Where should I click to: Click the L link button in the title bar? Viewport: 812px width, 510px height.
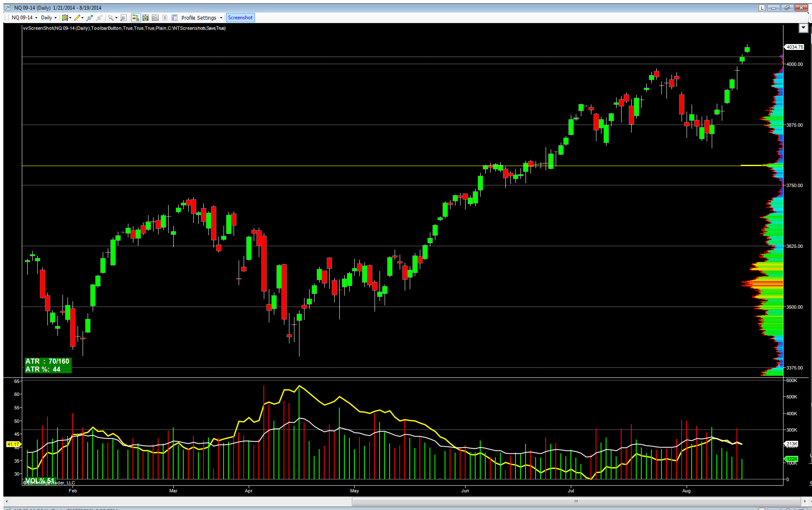[x=762, y=8]
